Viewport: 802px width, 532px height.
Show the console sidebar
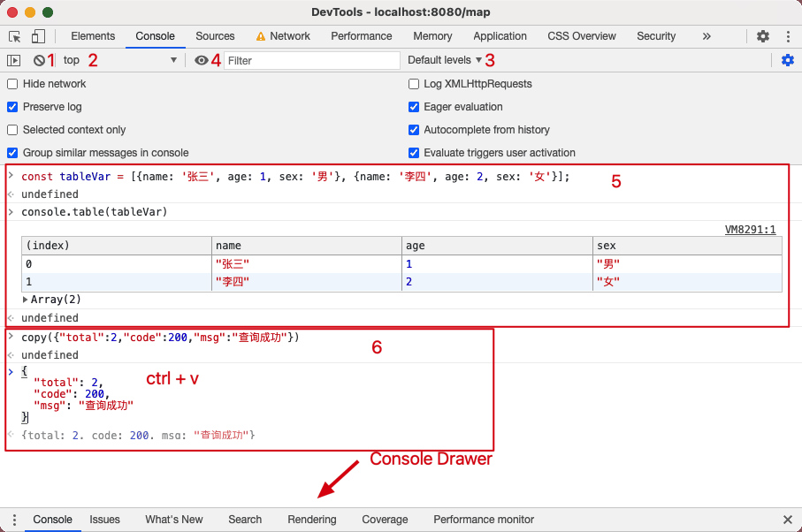(14, 60)
